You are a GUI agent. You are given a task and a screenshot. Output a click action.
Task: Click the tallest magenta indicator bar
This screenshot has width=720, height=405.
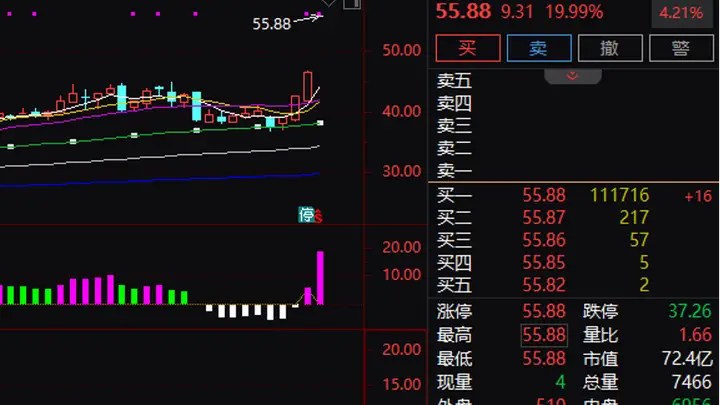click(x=320, y=278)
